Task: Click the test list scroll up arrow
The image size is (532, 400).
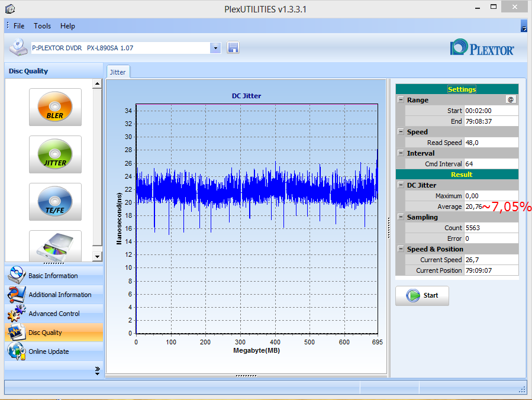Action: point(98,83)
